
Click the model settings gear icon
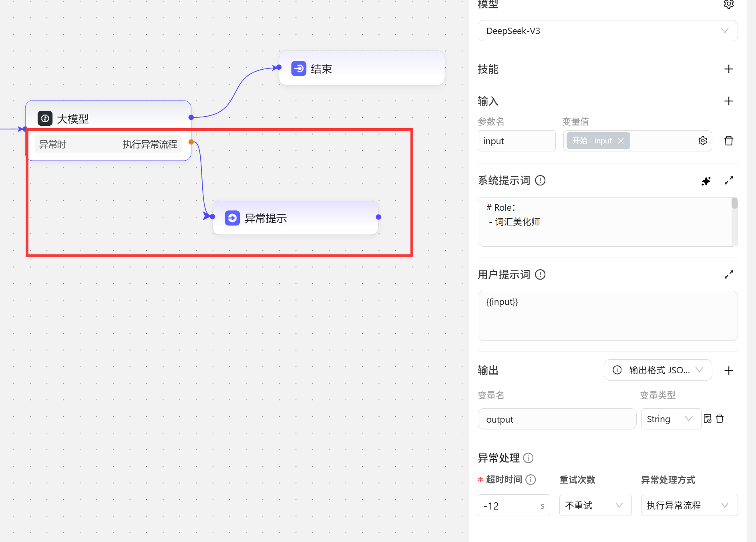728,4
